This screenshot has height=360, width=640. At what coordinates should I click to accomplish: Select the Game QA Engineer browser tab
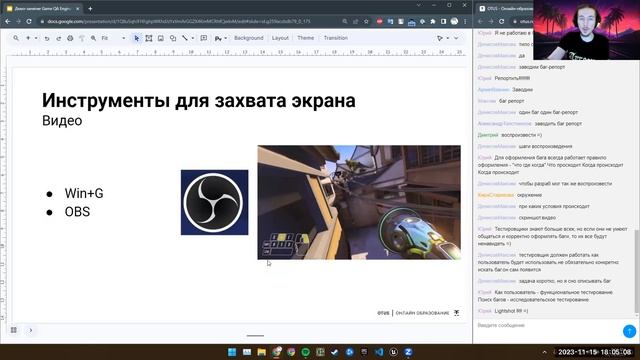[42, 8]
